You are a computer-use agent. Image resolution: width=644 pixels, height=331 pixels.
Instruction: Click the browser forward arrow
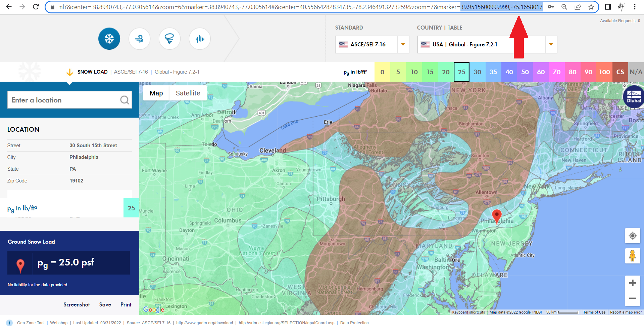click(x=22, y=7)
